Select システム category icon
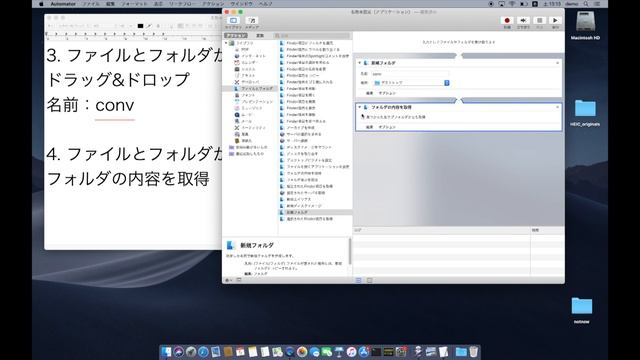Image resolution: width=640 pixels, height=360 pixels. pyautogui.click(x=237, y=69)
